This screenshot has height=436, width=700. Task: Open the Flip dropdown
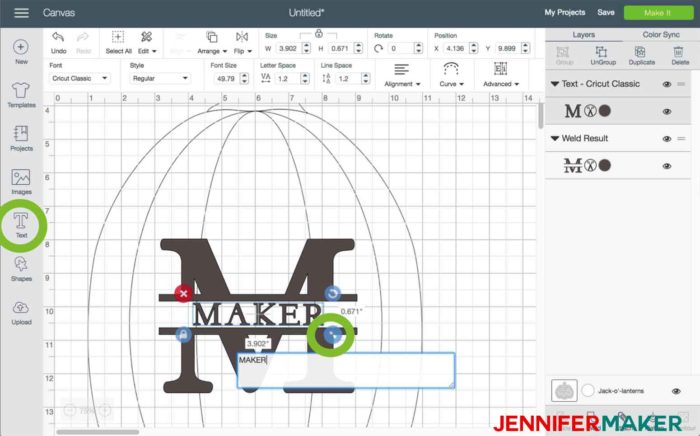(242, 43)
